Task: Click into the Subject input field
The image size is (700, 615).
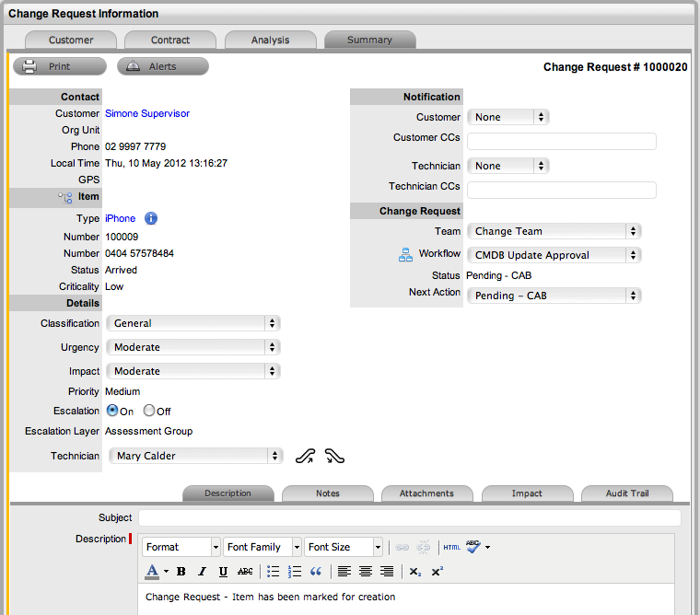Action: click(409, 517)
